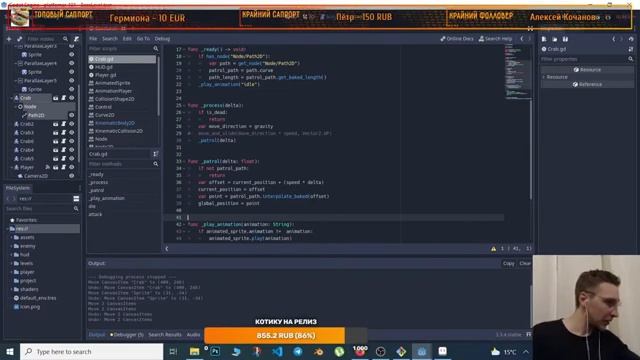This screenshot has width=640, height=360.
Task: Open the File menu in script editor
Action: [93, 39]
